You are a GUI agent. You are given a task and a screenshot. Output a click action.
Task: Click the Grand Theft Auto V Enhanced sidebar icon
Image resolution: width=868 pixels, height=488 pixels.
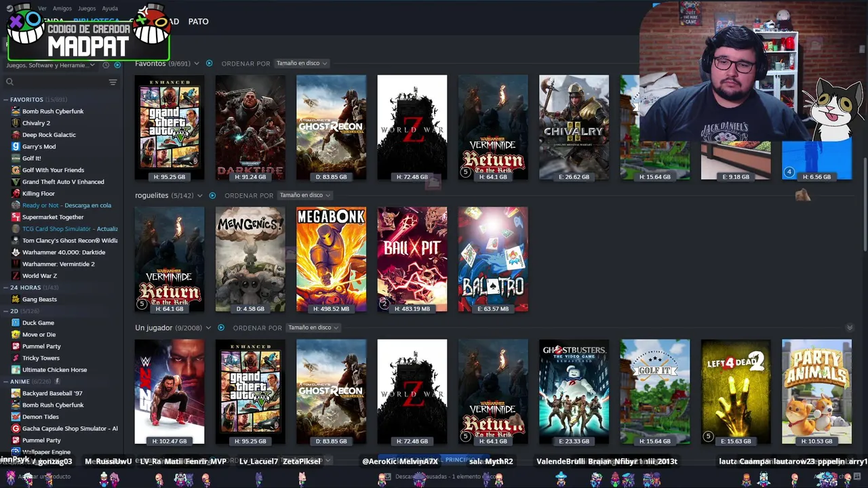click(16, 182)
